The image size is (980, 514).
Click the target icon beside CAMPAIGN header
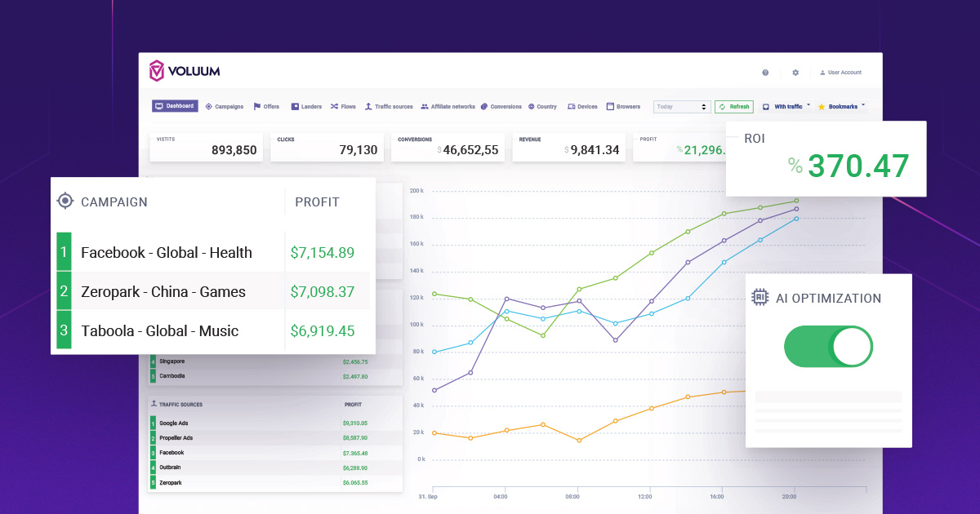coord(65,202)
